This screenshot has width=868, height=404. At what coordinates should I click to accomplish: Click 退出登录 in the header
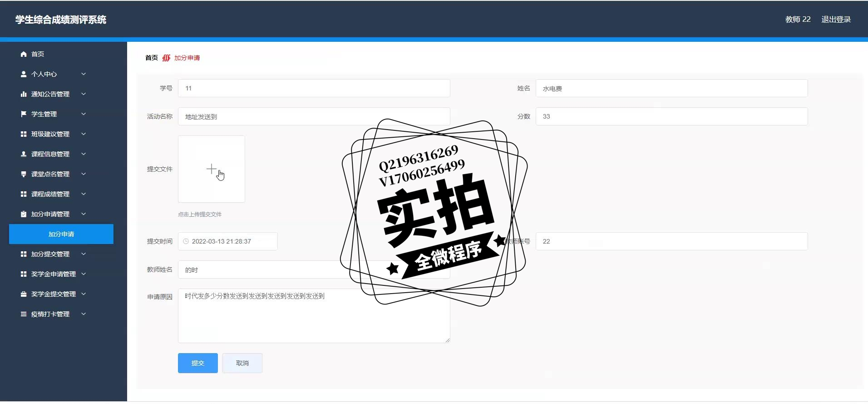click(x=836, y=19)
